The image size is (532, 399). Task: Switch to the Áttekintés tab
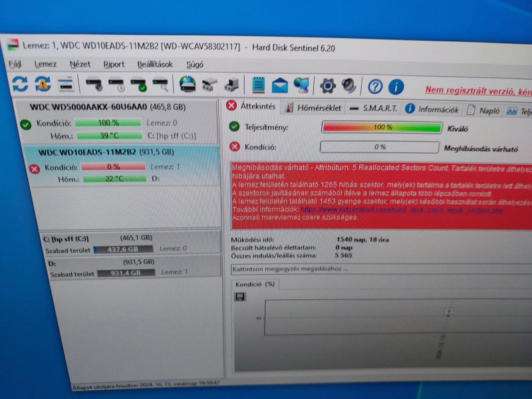pos(251,106)
